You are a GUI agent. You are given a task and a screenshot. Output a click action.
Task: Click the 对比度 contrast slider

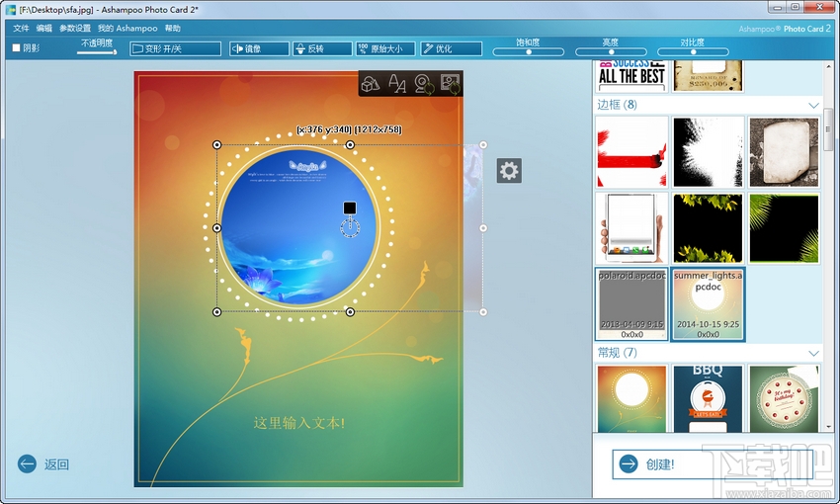693,52
